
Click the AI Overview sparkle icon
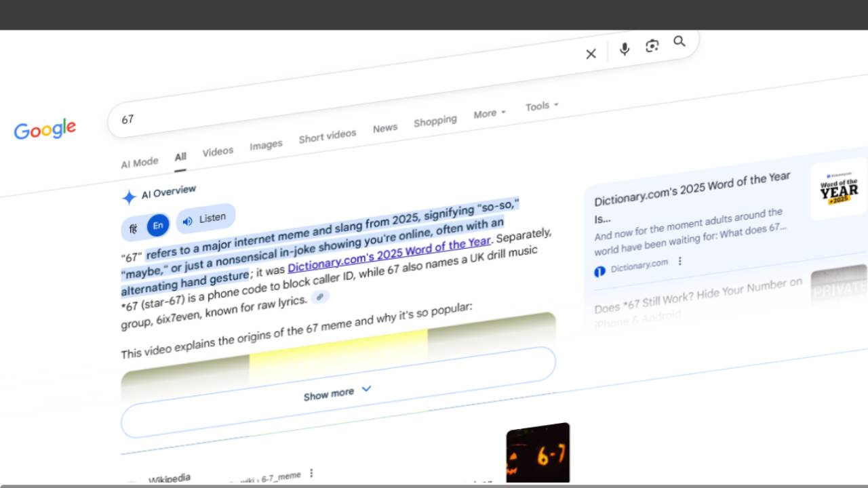[x=129, y=197]
